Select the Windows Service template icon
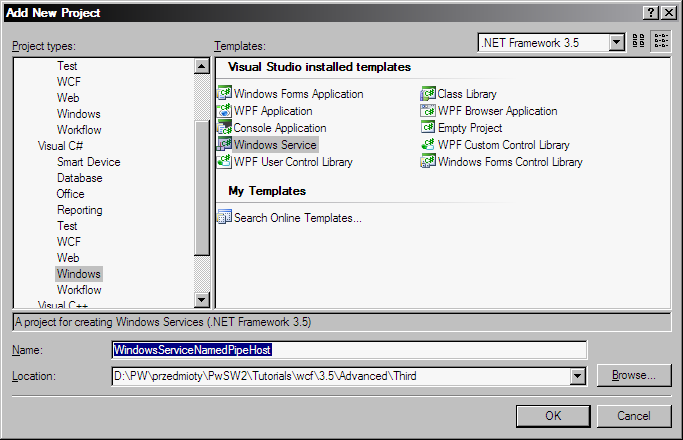This screenshot has width=683, height=440. [x=224, y=144]
